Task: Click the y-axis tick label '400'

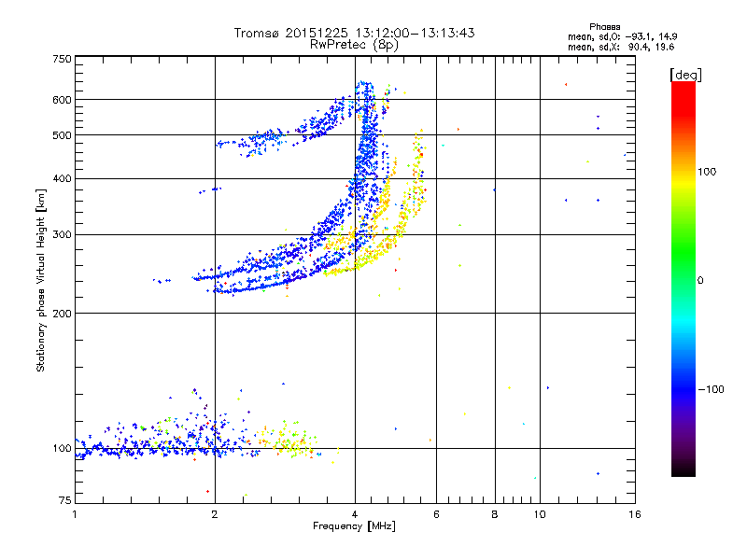Action: 62,179
